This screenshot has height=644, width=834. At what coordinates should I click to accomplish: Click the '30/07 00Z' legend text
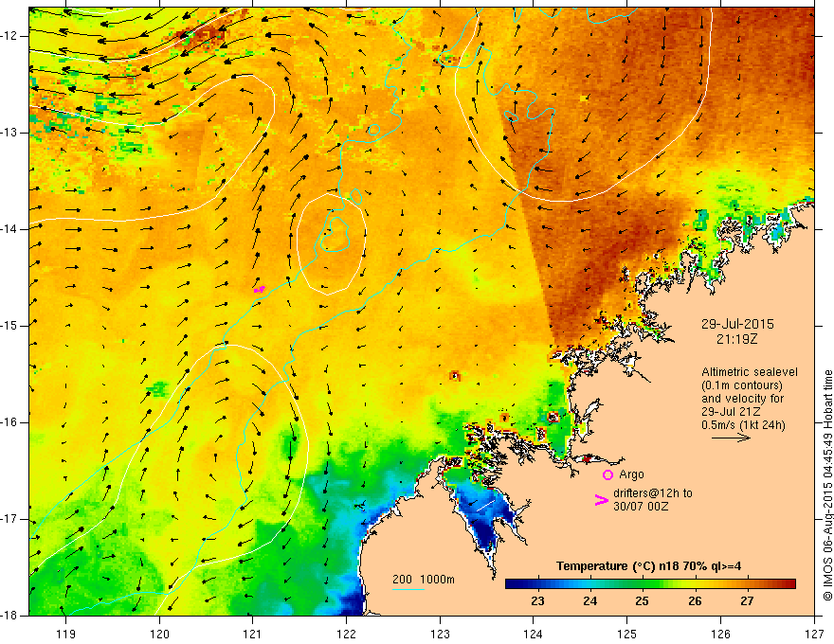pos(641,507)
